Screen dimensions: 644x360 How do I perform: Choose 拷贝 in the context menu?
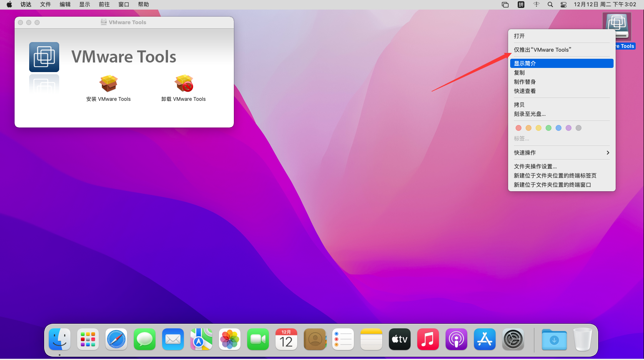(x=562, y=105)
